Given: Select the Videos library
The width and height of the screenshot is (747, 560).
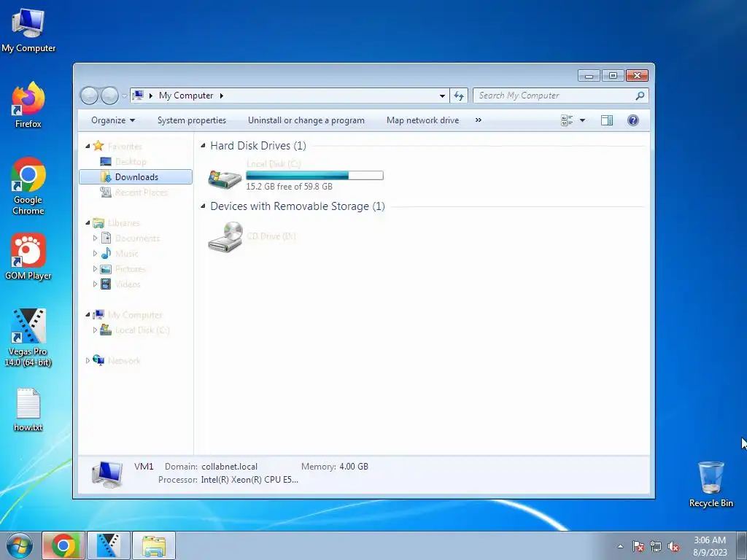Looking at the screenshot, I should click(x=128, y=284).
